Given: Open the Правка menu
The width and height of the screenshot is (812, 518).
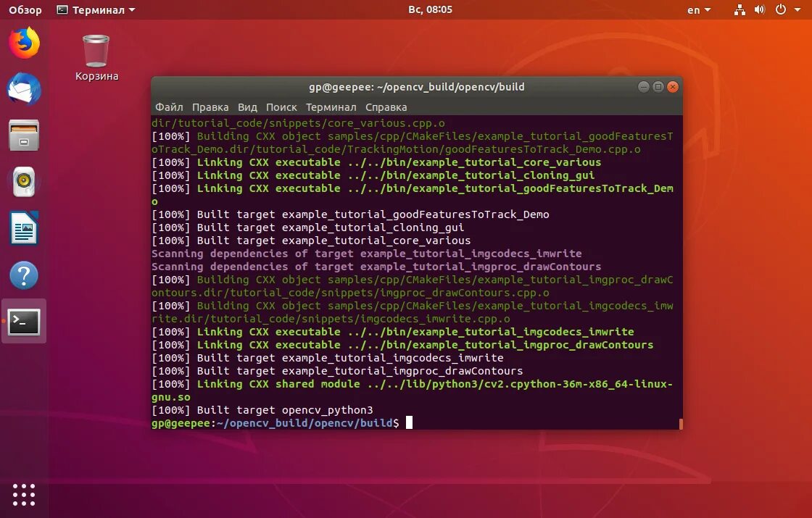Looking at the screenshot, I should [210, 107].
